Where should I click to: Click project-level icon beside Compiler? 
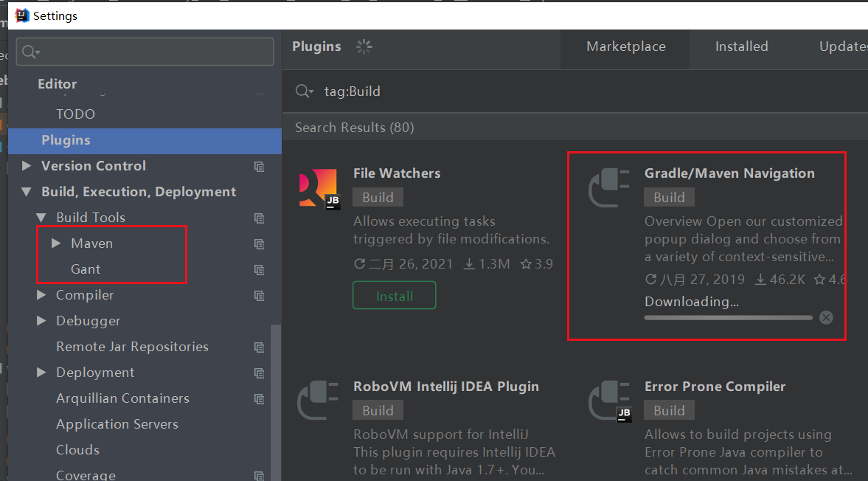point(259,296)
